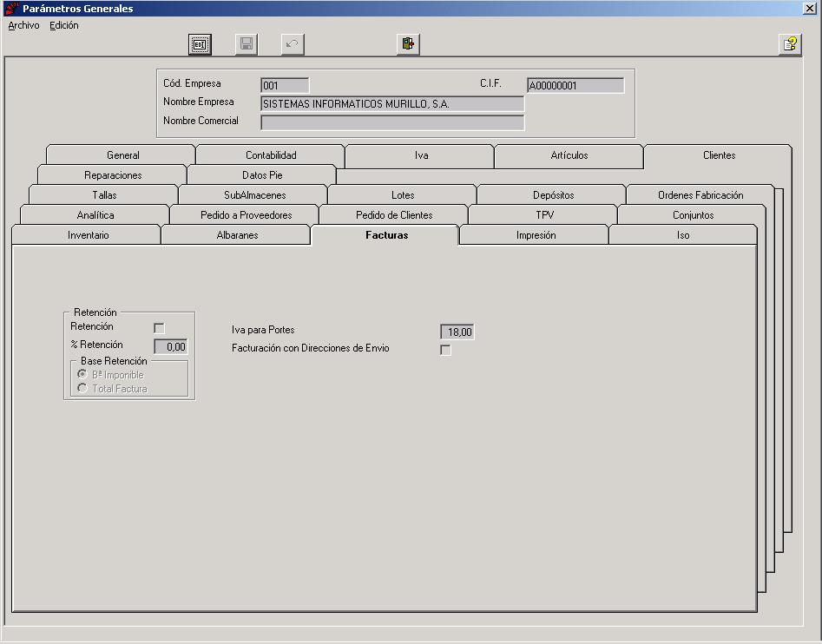Open the Conjuntos tab
Viewport: 822px width, 644px height.
point(693,215)
